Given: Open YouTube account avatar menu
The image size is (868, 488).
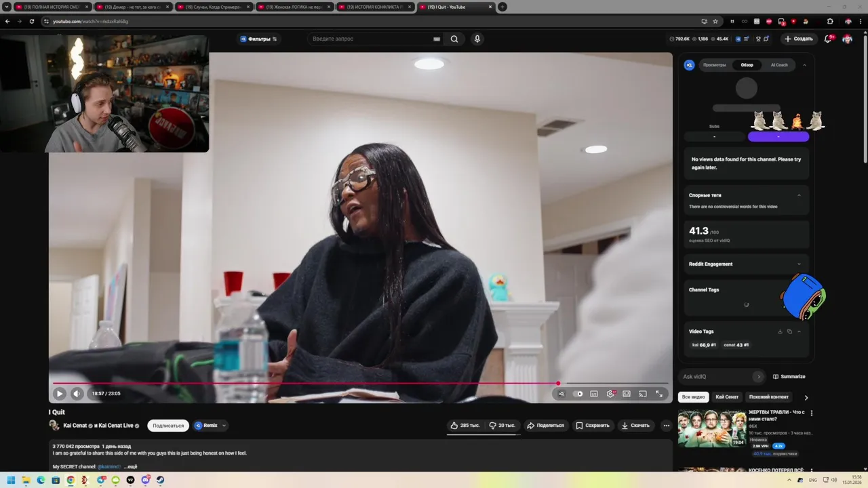Looking at the screenshot, I should [848, 39].
